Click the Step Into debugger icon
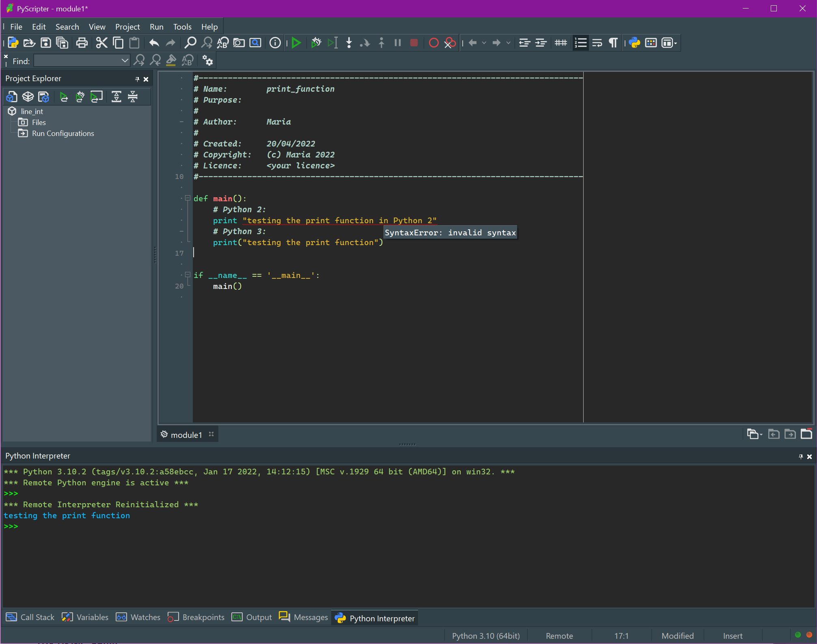Screen dimensions: 817x644 click(349, 43)
